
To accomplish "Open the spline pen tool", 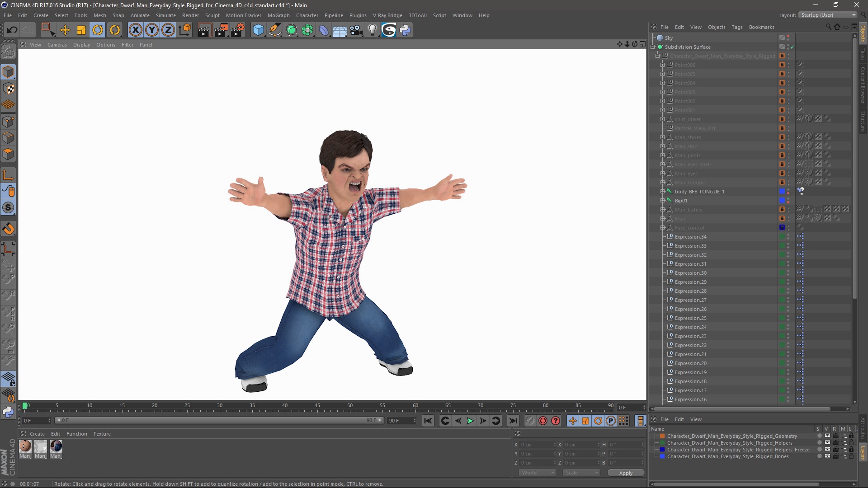I will pyautogui.click(x=274, y=30).
